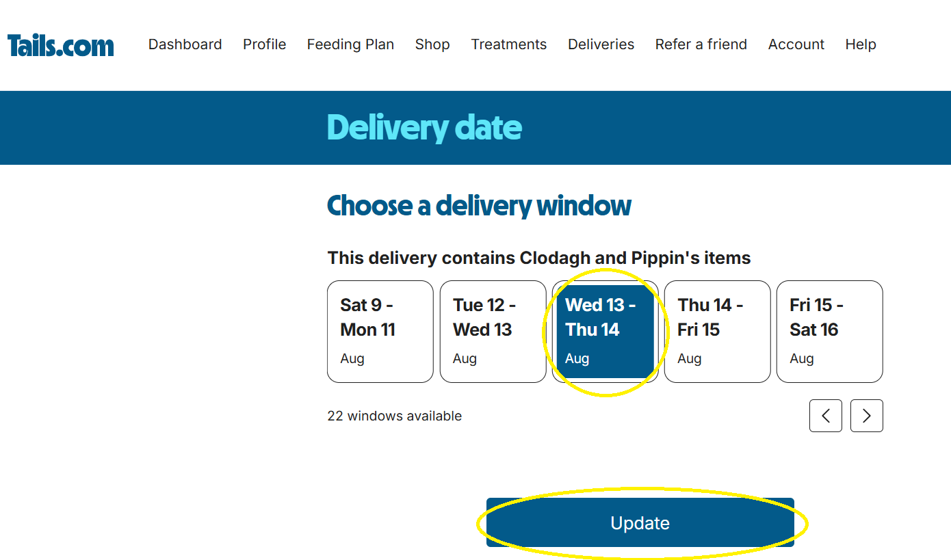Click the Refer a friend link
The width and height of the screenshot is (951, 560).
pos(701,44)
